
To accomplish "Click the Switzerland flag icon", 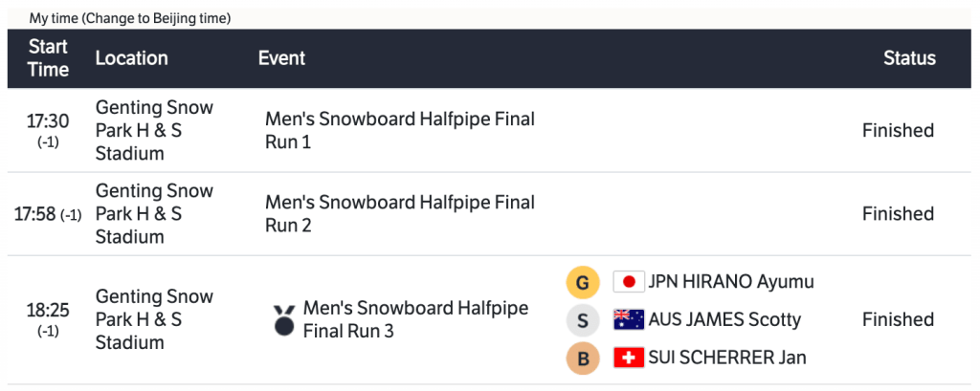I will 628,358.
